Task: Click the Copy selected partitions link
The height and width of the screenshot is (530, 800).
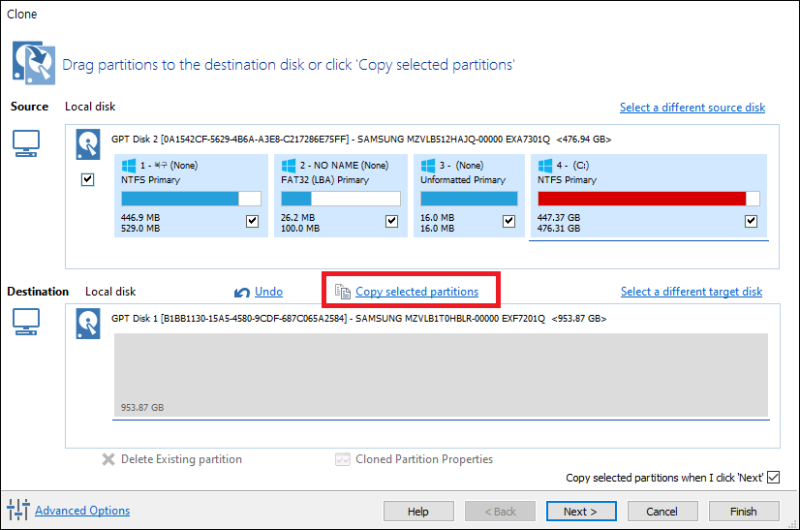Action: pos(417,292)
